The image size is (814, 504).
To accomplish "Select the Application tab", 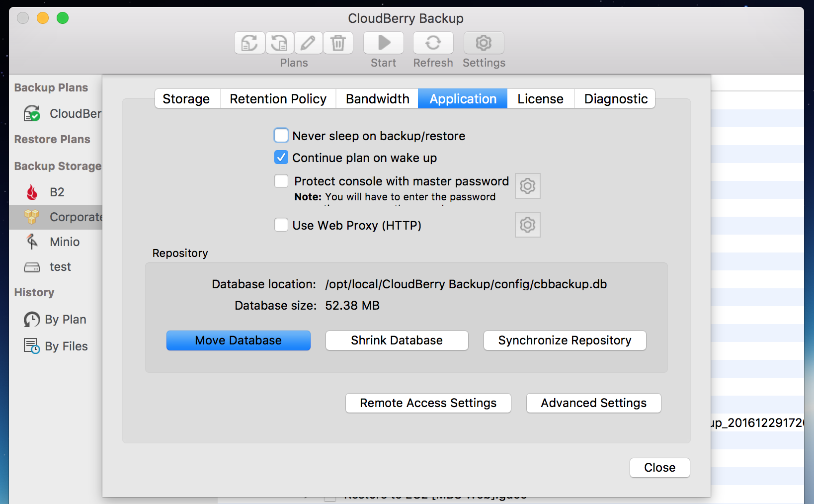I will click(x=463, y=99).
